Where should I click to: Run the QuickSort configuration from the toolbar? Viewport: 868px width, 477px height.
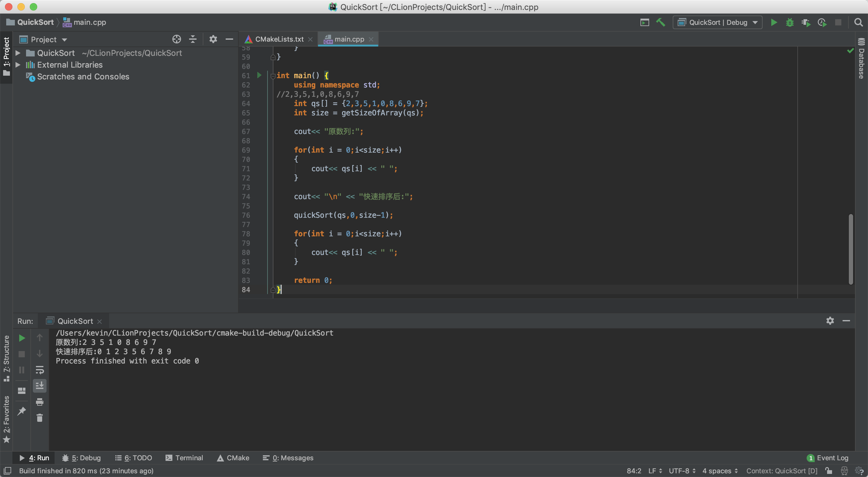(774, 22)
